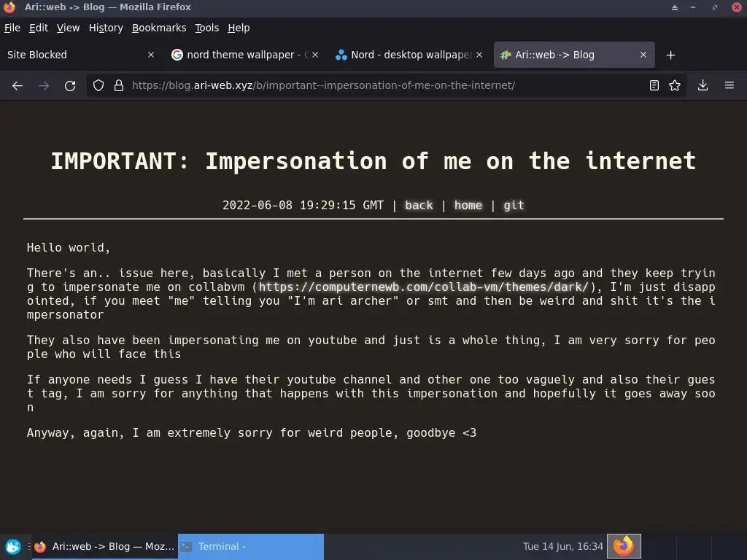747x560 pixels.
Task: Open the History menu
Action: click(x=106, y=28)
